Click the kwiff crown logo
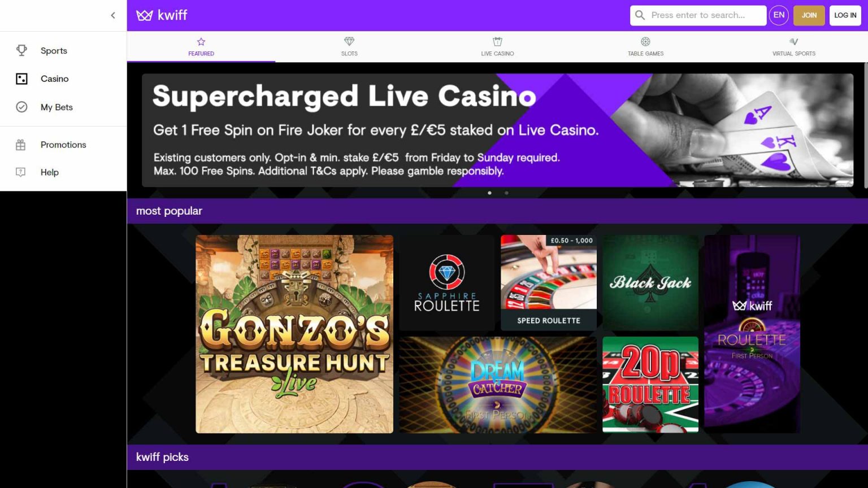868x488 pixels. [145, 15]
